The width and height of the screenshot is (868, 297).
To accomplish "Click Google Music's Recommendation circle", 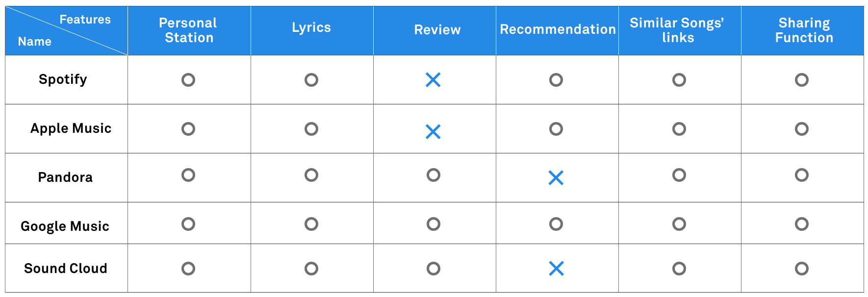I will (x=556, y=224).
